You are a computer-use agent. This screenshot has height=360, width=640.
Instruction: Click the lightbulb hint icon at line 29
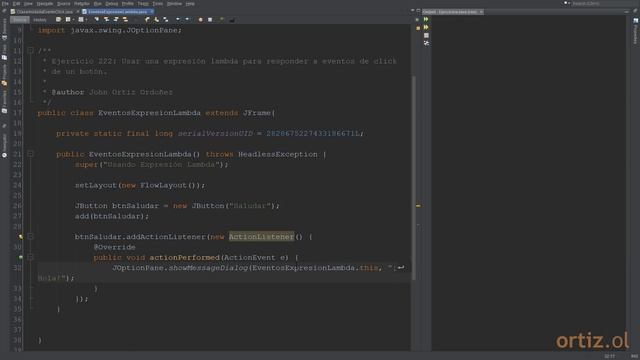coord(20,236)
